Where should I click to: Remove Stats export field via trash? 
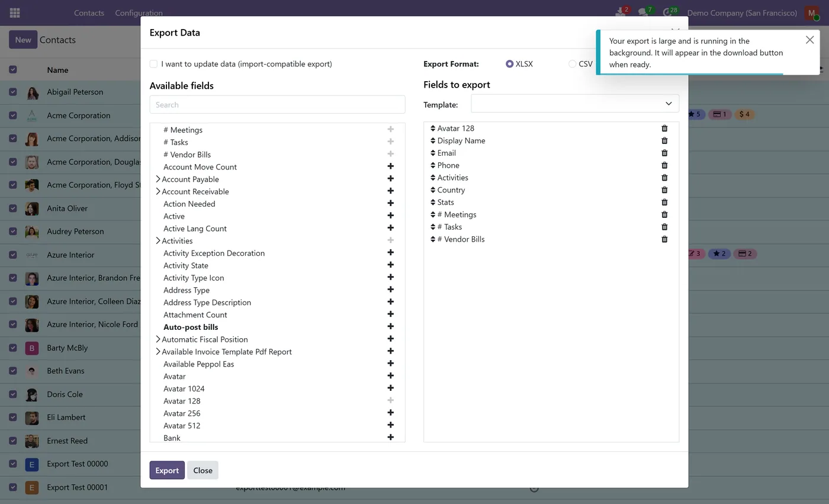click(x=664, y=202)
